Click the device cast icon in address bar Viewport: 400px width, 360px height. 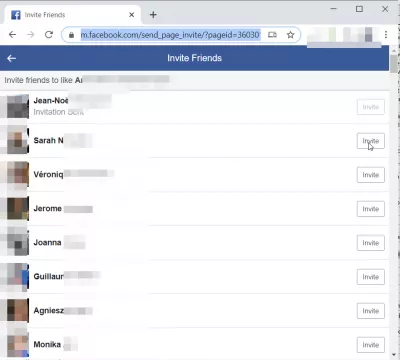[x=272, y=35]
